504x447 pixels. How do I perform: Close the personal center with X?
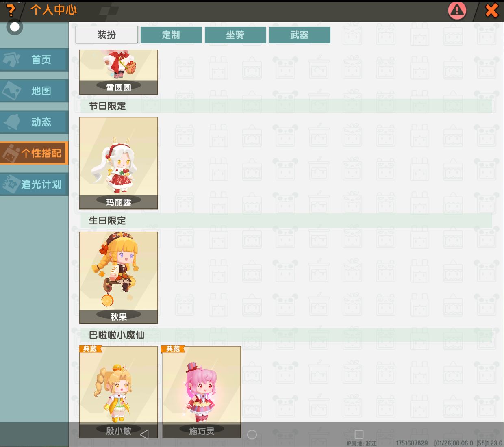[491, 11]
